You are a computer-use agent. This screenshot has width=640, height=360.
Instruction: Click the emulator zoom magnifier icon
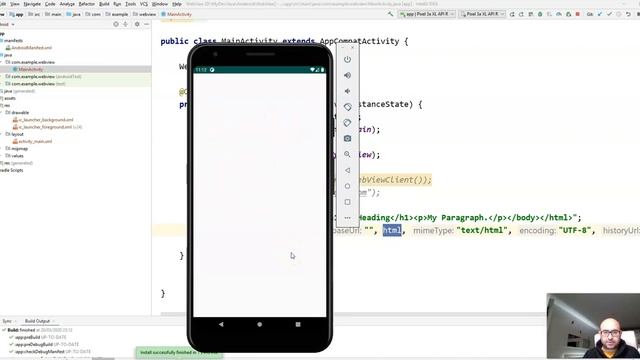point(347,154)
